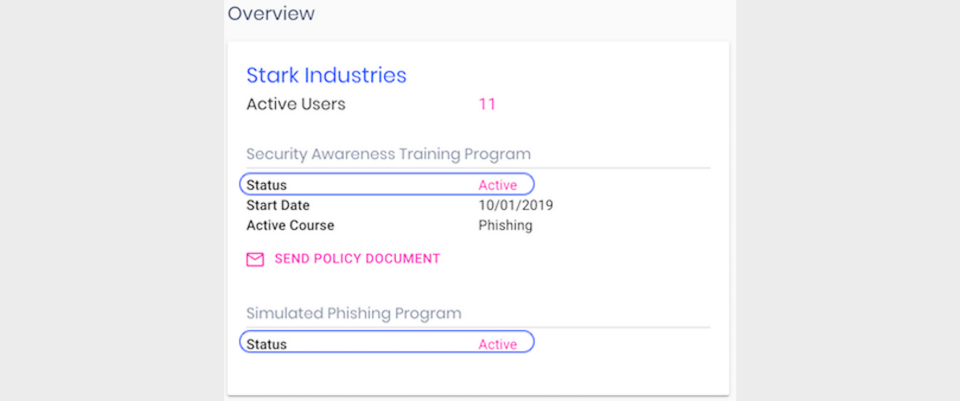Viewport: 960px width, 401px height.
Task: Click the year 2019 in the start date
Action: click(537, 205)
